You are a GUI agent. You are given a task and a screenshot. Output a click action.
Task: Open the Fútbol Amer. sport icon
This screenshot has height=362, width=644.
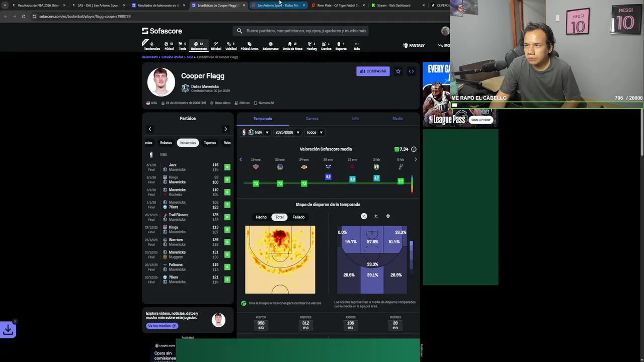(x=250, y=46)
